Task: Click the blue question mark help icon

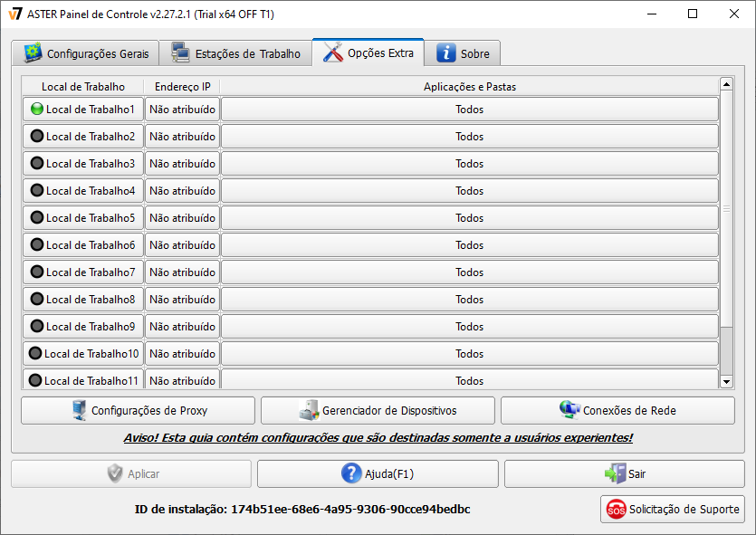Action: tap(351, 473)
